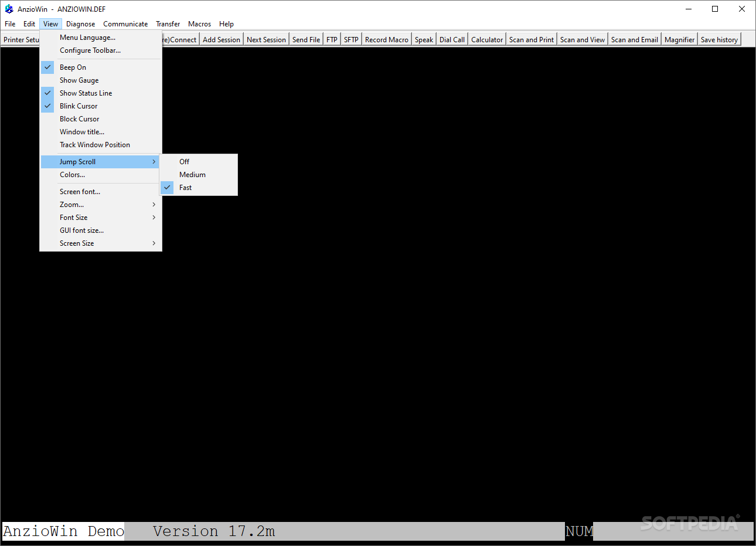The height and width of the screenshot is (546, 756).
Task: Disable the Blink Cursor option
Action: (101, 106)
